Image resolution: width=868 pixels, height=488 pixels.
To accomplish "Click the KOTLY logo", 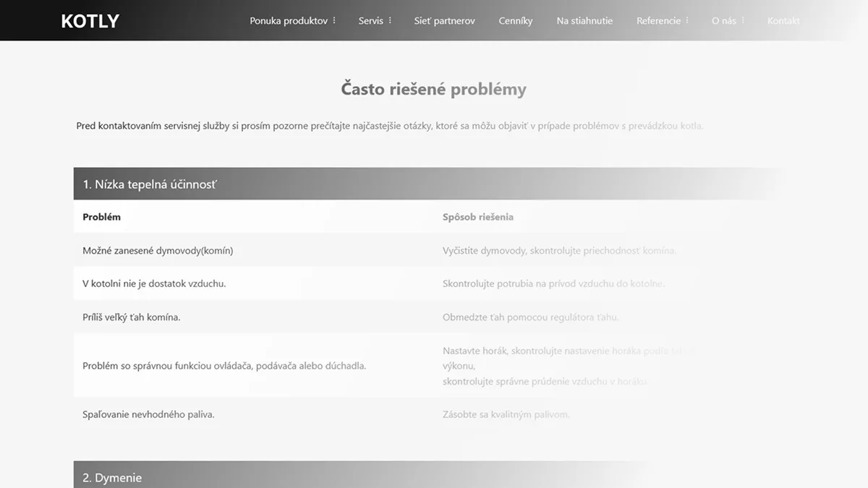I will pyautogui.click(x=90, y=21).
